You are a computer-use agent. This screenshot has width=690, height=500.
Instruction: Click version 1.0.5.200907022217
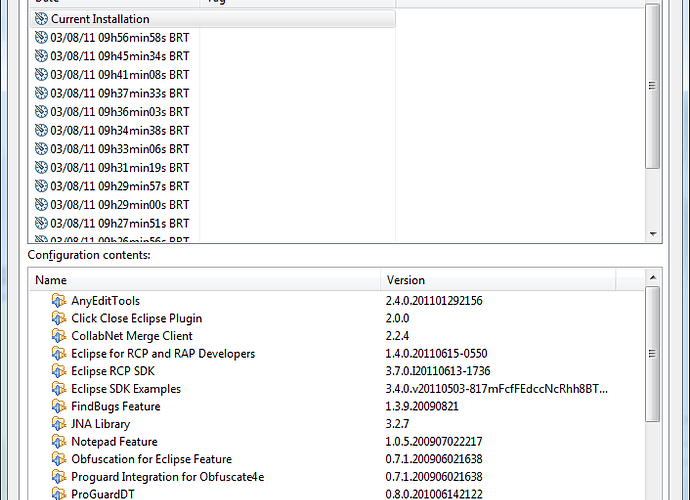[x=434, y=441]
